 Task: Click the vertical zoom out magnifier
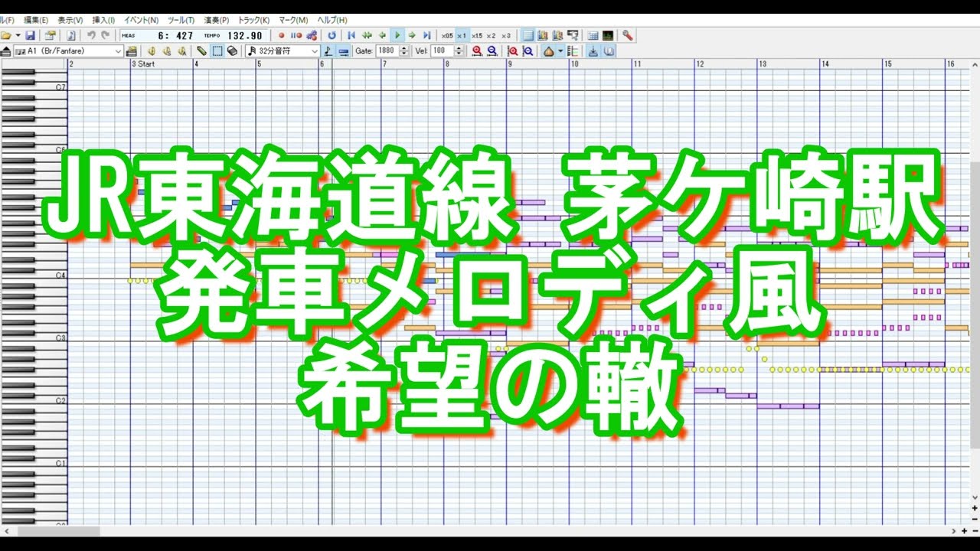(x=528, y=51)
